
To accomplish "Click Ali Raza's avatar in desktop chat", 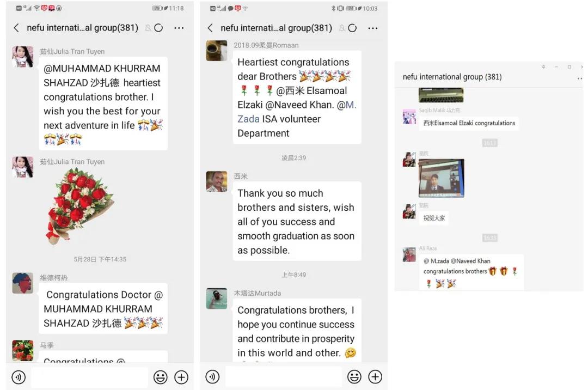I will [409, 254].
